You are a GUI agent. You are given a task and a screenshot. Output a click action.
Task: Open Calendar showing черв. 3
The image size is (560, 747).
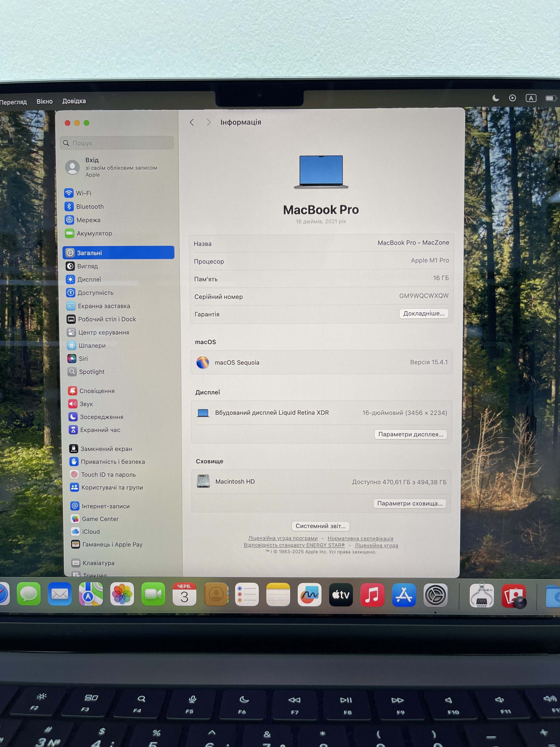click(x=184, y=594)
